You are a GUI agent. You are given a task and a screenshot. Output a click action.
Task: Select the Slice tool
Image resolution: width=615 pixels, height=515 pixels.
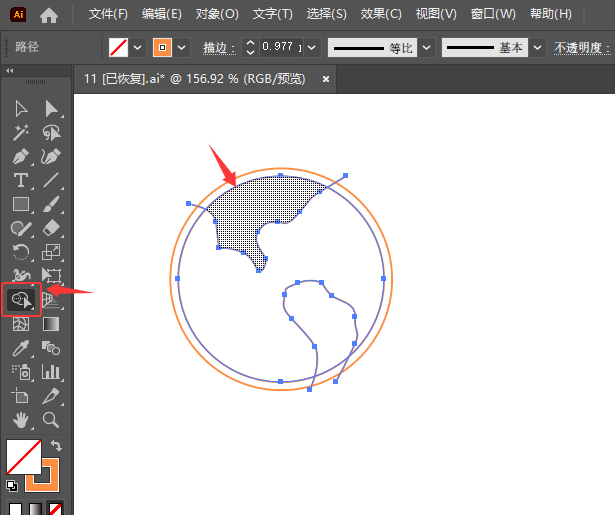(51, 396)
